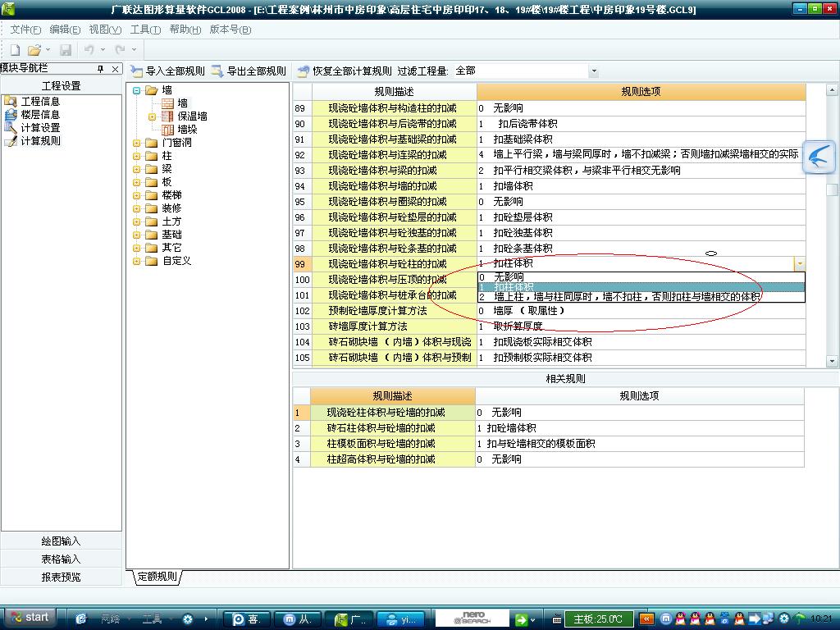Click the 报表预览 button
Image resolution: width=840 pixels, height=630 pixels.
pyautogui.click(x=62, y=577)
